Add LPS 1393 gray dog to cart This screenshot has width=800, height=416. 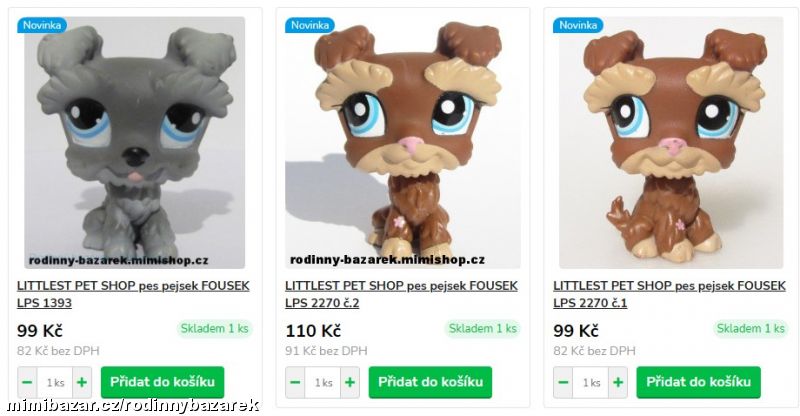[162, 382]
